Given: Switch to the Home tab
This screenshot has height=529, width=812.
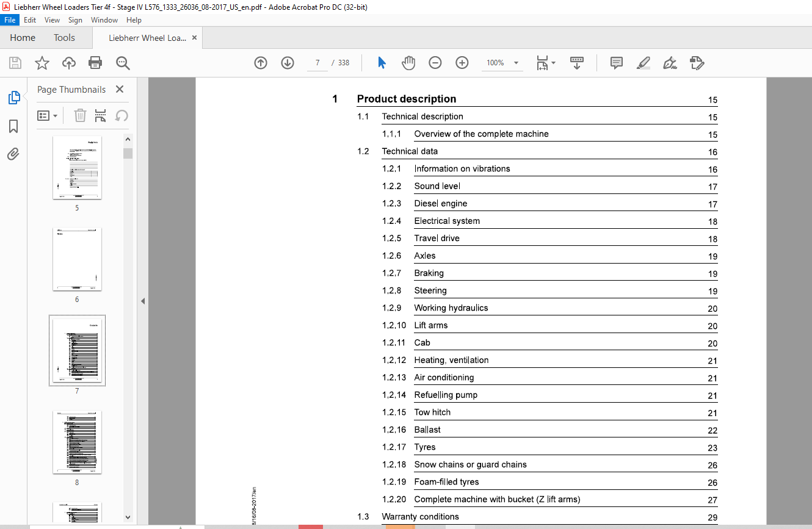Looking at the screenshot, I should point(23,38).
